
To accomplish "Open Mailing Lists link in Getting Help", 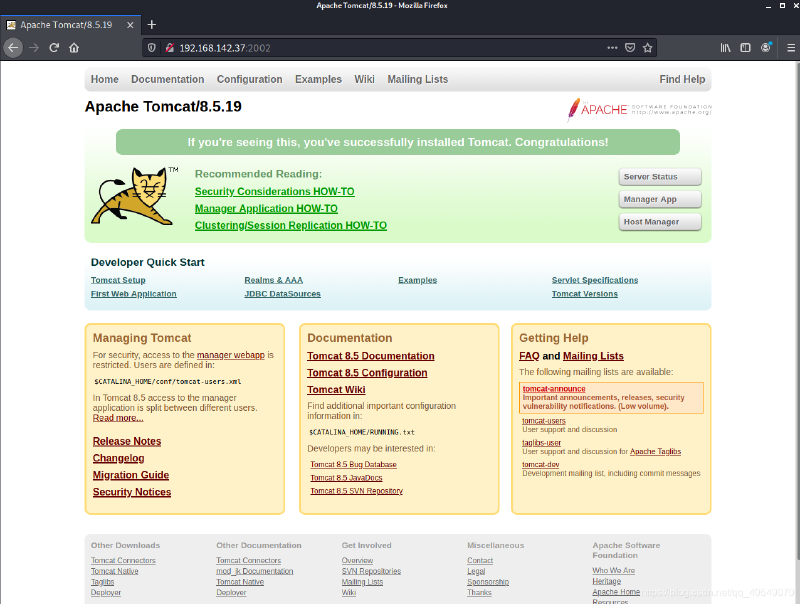I will tap(593, 356).
